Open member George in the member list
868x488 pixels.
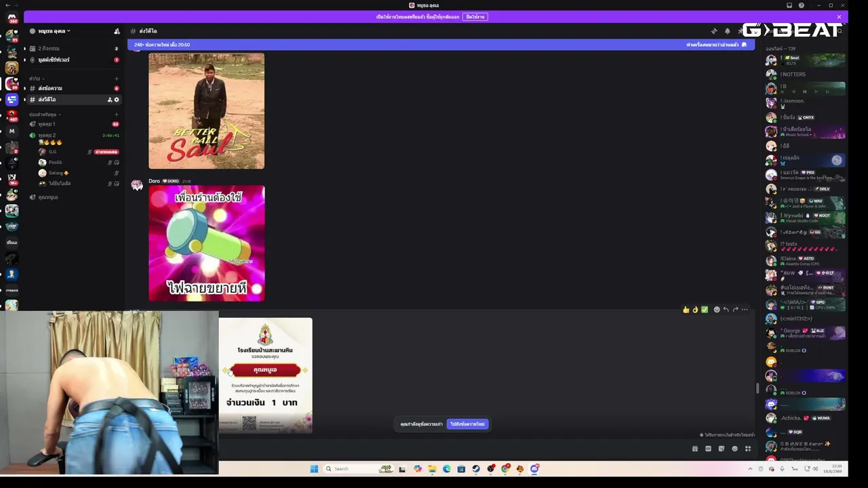(806, 333)
